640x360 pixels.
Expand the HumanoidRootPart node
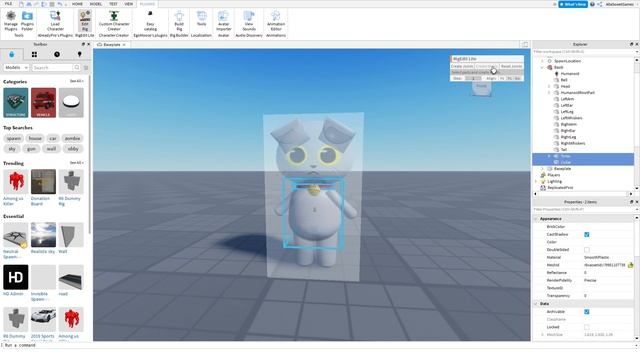coord(549,93)
